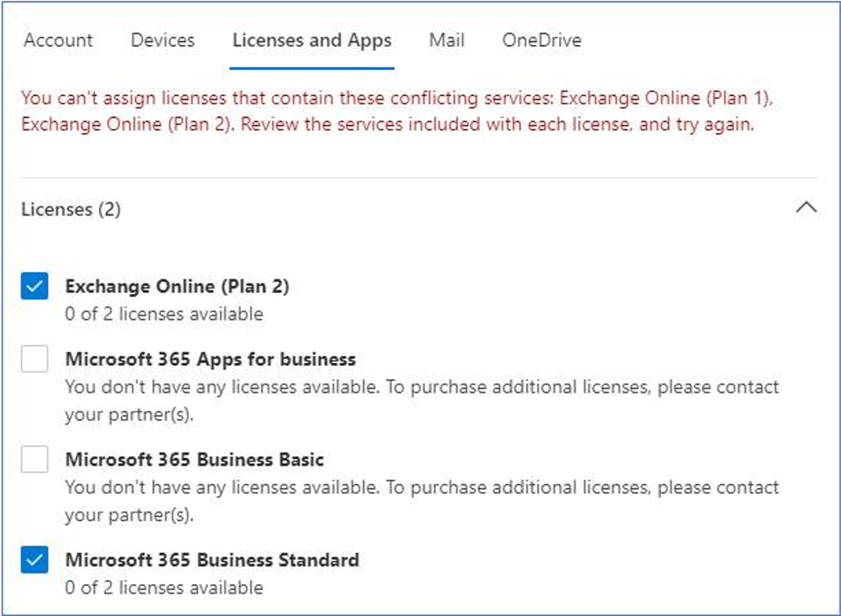Image resolution: width=841 pixels, height=616 pixels.
Task: Click the Microsoft 365 Business Basic label
Action: pyautogui.click(x=194, y=459)
